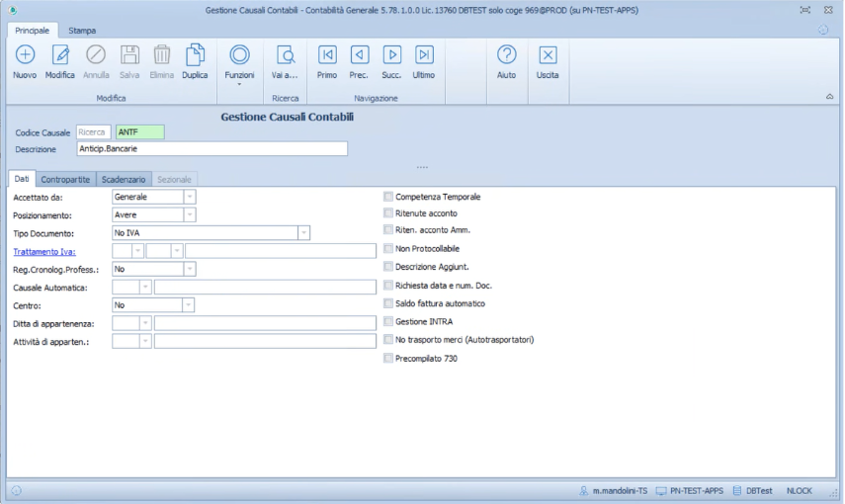This screenshot has height=504, width=845.
Task: Open the Vai a... search icon
Action: click(285, 55)
